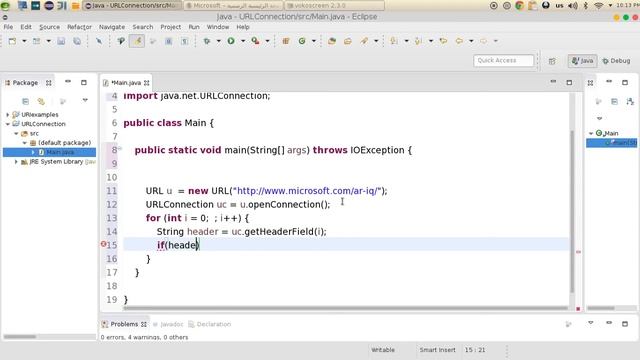Click the error marker on line 15

[103, 244]
